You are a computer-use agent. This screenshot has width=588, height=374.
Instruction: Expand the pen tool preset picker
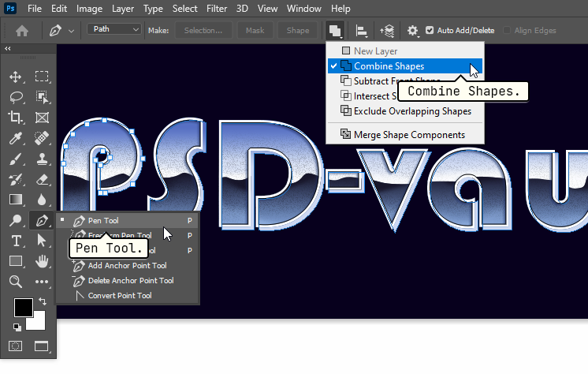click(x=72, y=31)
